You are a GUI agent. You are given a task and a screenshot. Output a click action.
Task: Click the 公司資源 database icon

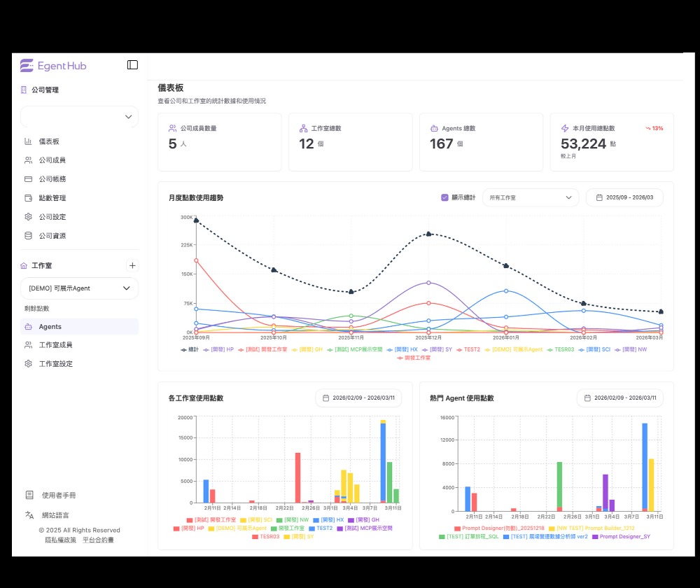pyautogui.click(x=29, y=236)
